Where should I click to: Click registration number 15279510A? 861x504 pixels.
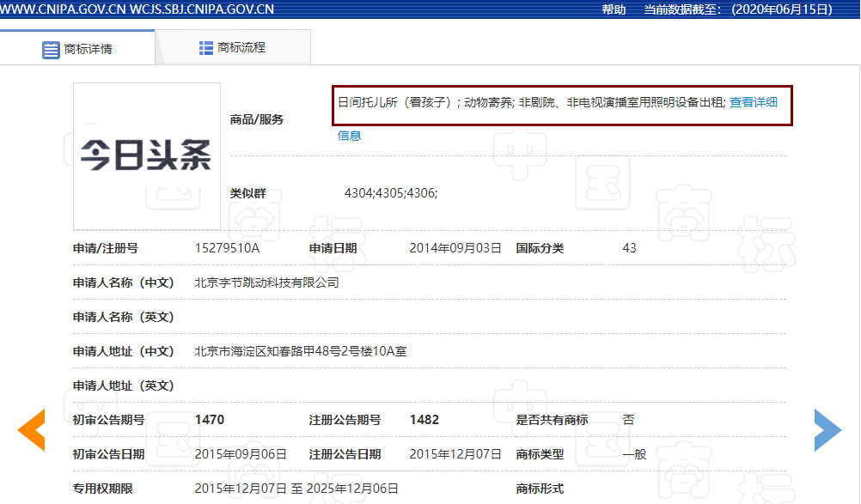227,248
